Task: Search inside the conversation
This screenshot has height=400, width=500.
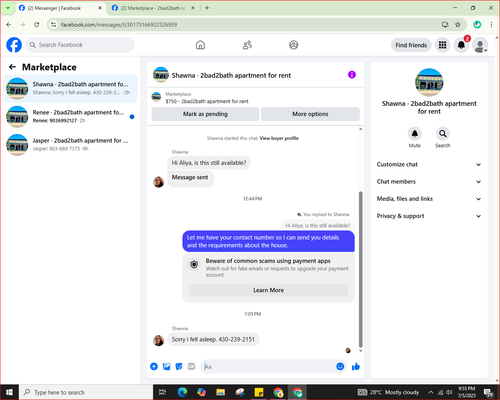Action: click(443, 134)
